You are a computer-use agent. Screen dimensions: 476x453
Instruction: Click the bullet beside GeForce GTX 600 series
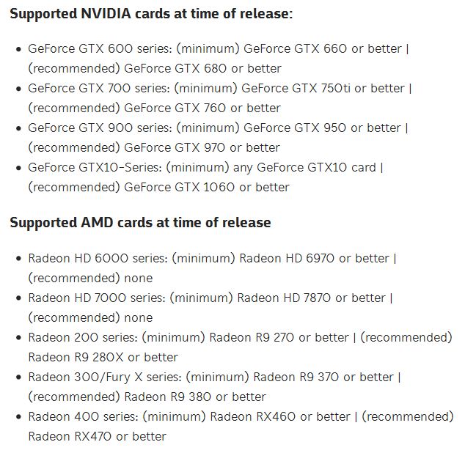[18, 49]
